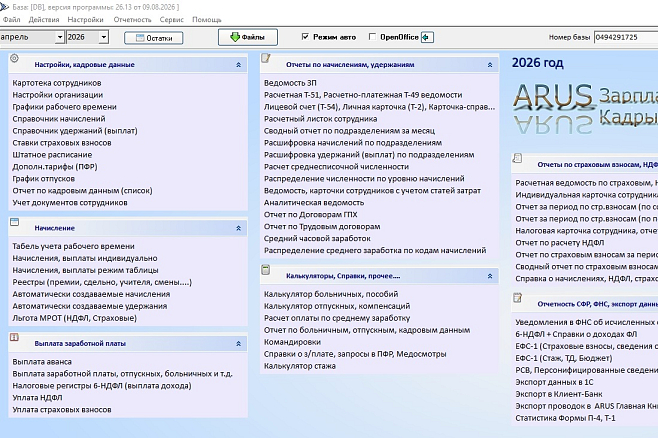Open Табель учета рабочего времени

tap(73, 246)
